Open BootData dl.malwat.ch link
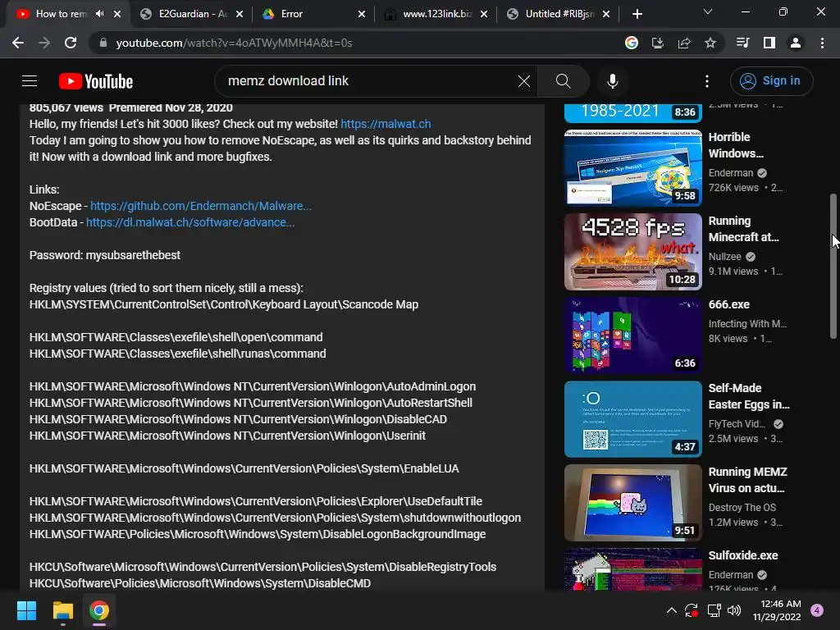The height and width of the screenshot is (630, 840). coord(190,222)
